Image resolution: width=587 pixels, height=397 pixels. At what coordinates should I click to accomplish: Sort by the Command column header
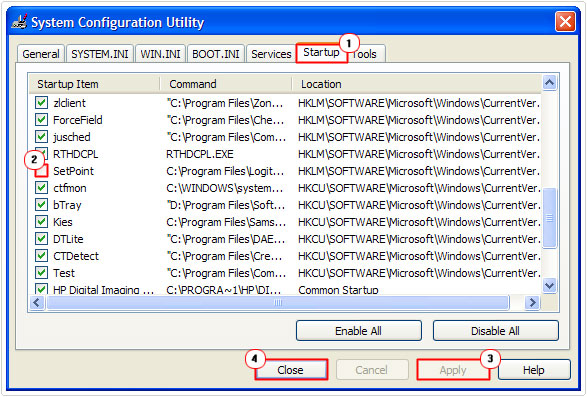click(x=226, y=84)
